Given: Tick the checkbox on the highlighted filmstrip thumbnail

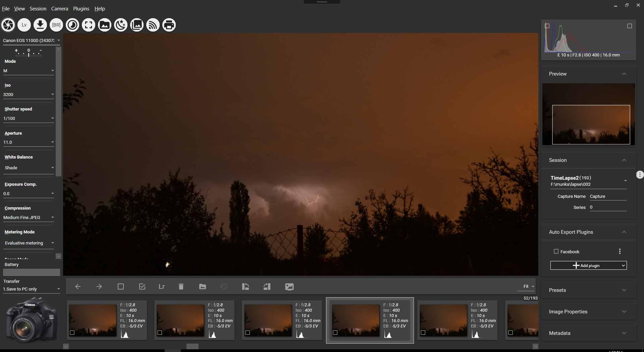Looking at the screenshot, I should [x=335, y=333].
